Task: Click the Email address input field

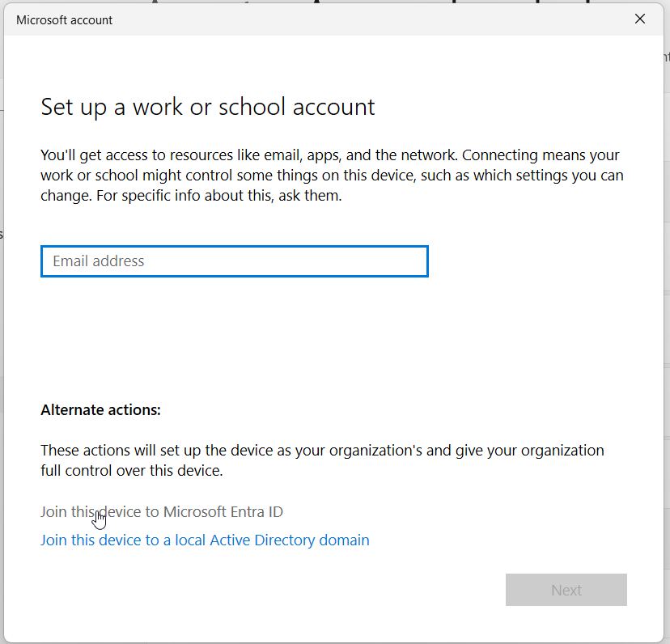Action: pyautogui.click(x=234, y=261)
